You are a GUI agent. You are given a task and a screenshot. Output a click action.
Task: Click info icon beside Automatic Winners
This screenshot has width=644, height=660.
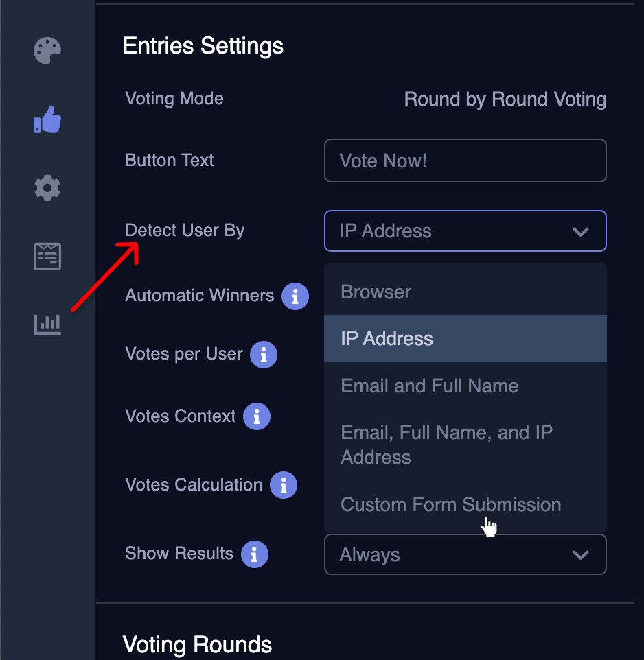(295, 296)
